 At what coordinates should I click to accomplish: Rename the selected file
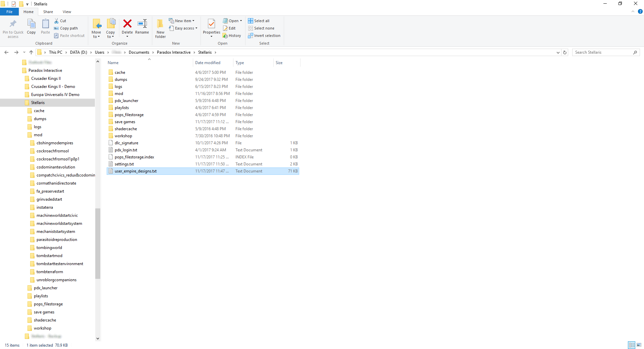click(142, 27)
